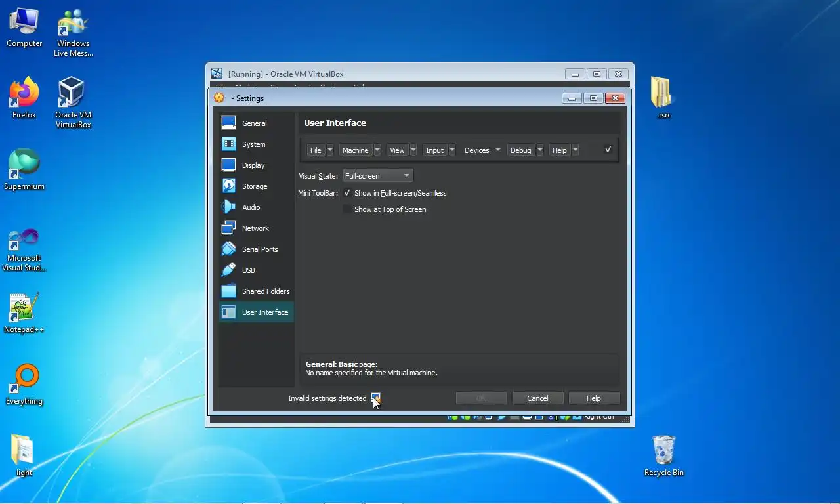The image size is (840, 504).
Task: Expand the Help menu dropdown arrow
Action: [x=576, y=150]
